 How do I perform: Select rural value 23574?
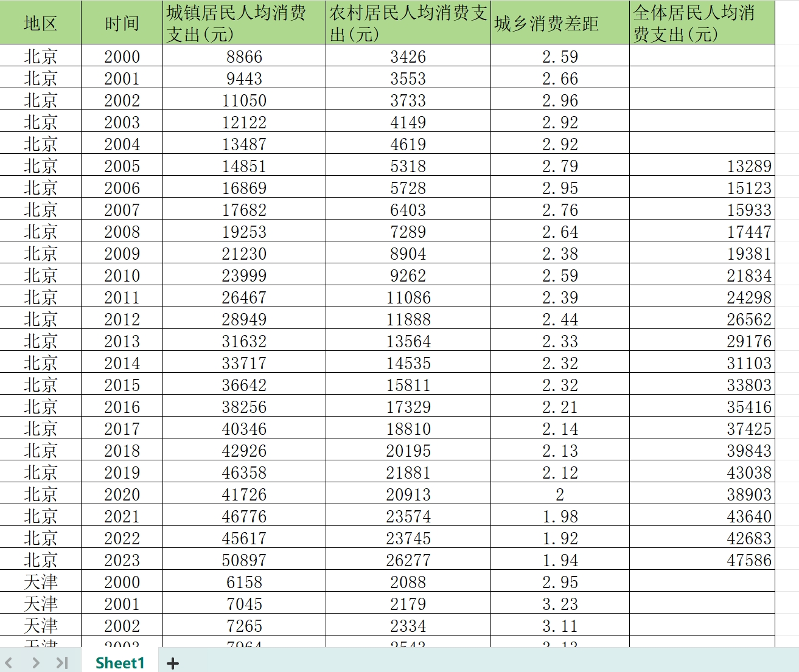pos(408,516)
